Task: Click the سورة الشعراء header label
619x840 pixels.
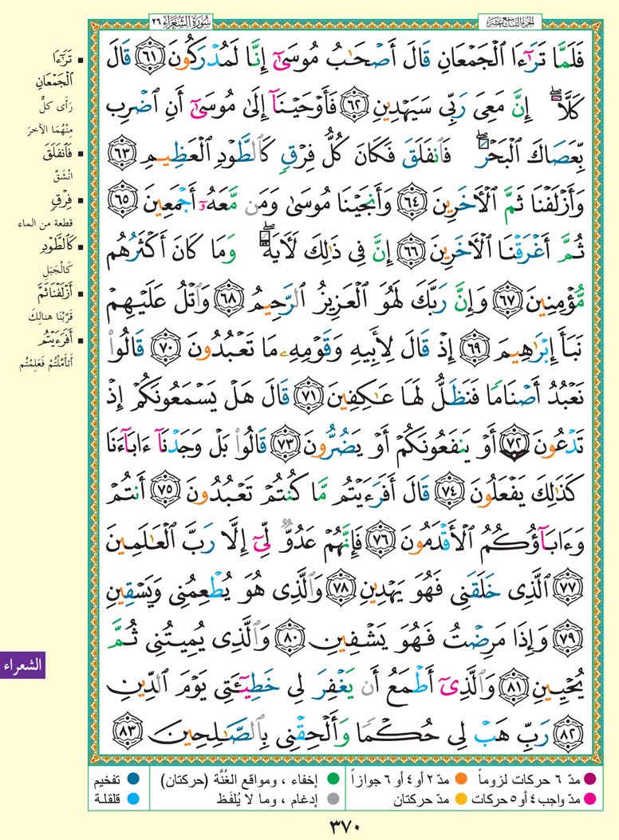Action: 173,18
